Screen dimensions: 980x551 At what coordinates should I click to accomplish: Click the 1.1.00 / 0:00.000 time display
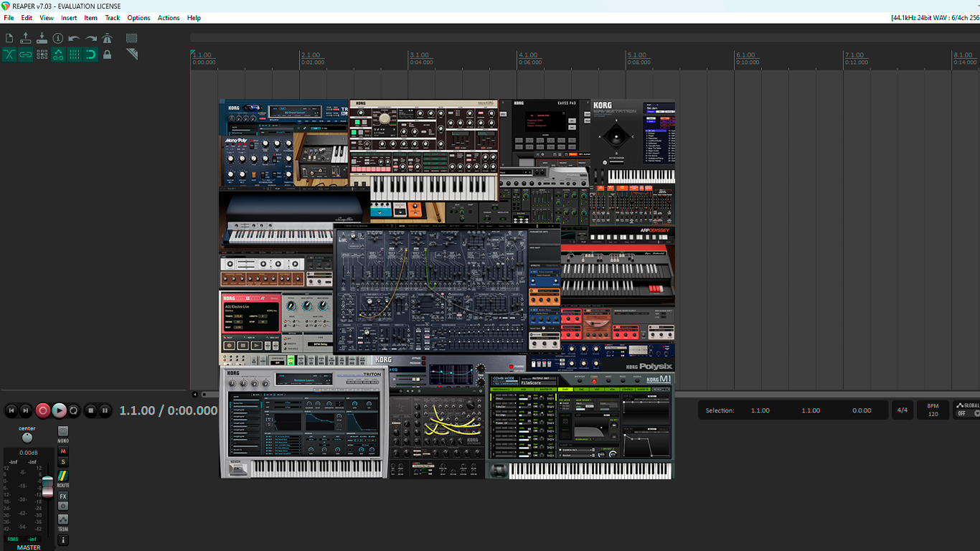coord(168,410)
